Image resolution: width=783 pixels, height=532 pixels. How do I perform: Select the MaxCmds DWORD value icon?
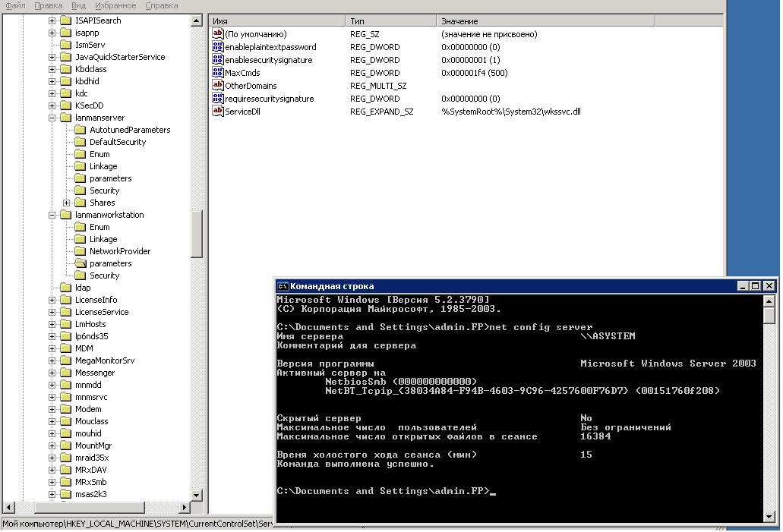(x=218, y=72)
